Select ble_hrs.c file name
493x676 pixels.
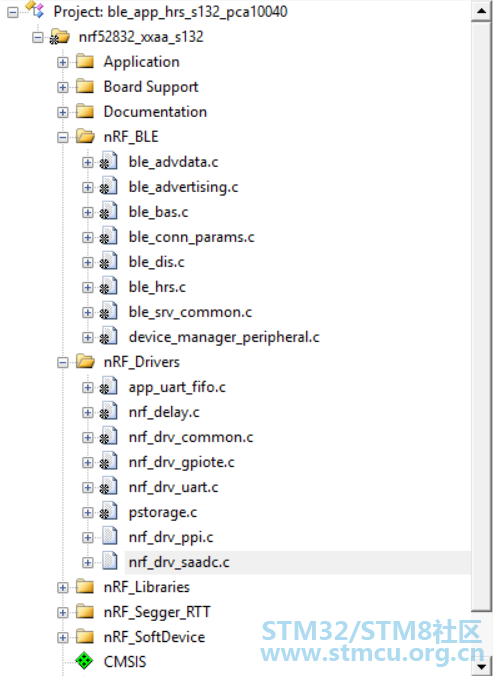click(x=157, y=287)
